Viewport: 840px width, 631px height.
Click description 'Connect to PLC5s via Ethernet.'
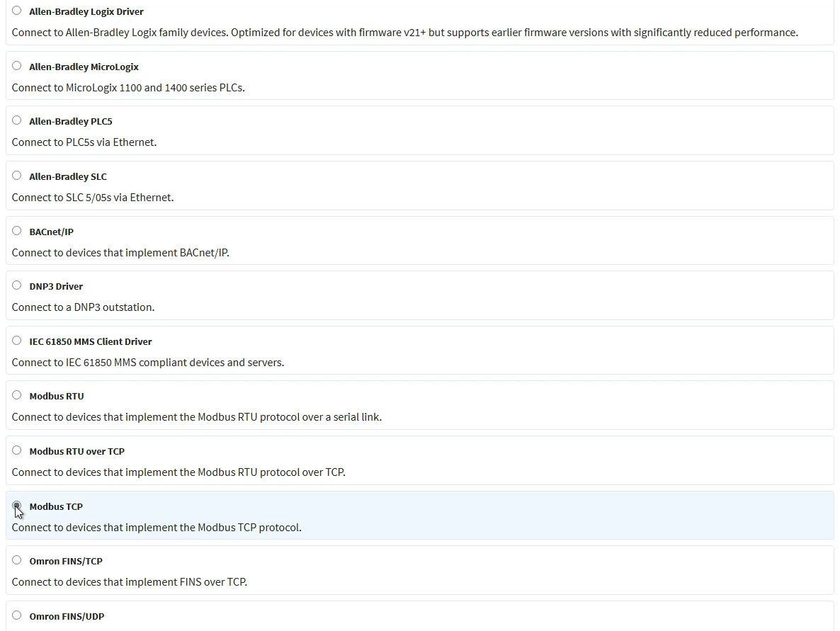84,142
